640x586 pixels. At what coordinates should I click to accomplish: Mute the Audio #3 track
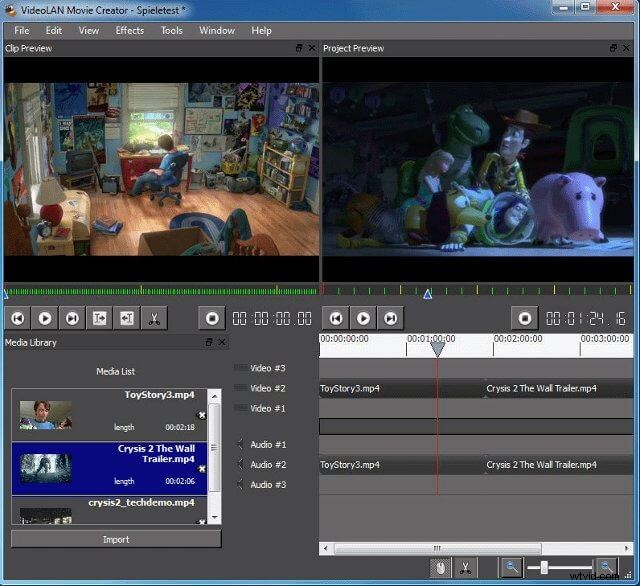pos(240,484)
